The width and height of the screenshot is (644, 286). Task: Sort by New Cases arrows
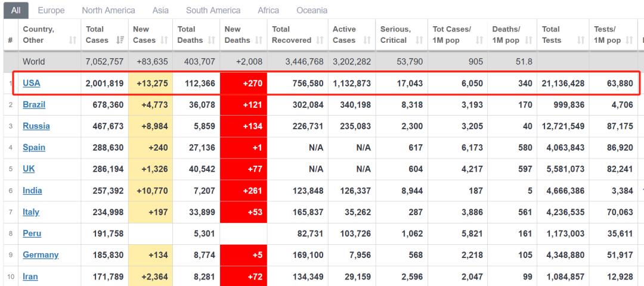(x=165, y=40)
